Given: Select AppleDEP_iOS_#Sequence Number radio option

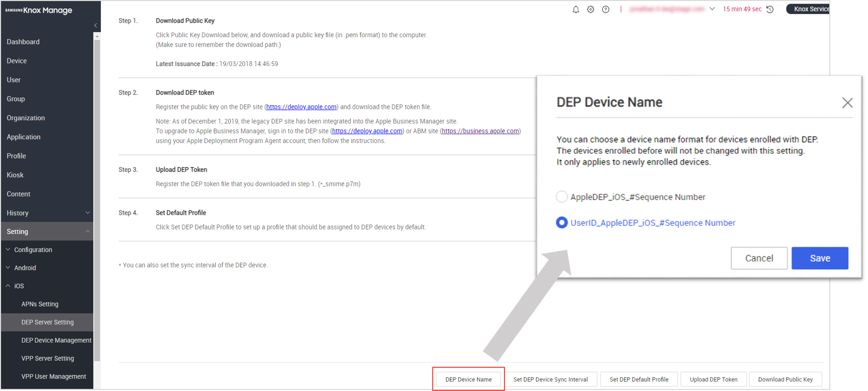Looking at the screenshot, I should [562, 197].
